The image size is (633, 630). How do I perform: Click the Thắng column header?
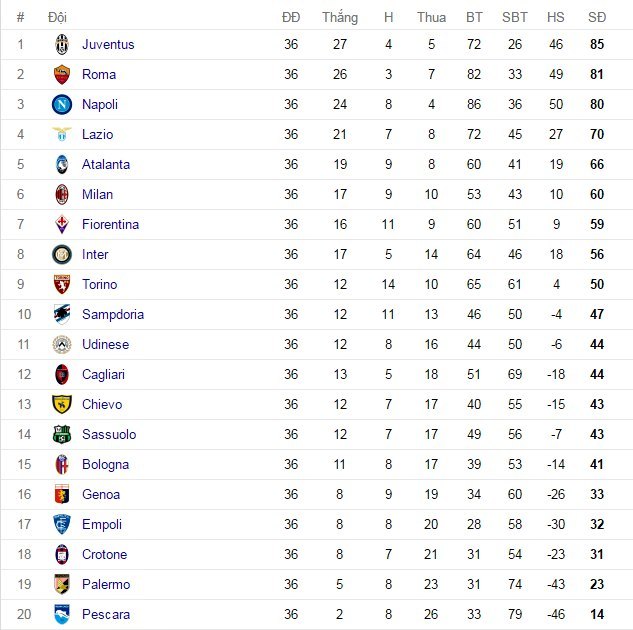tap(340, 17)
